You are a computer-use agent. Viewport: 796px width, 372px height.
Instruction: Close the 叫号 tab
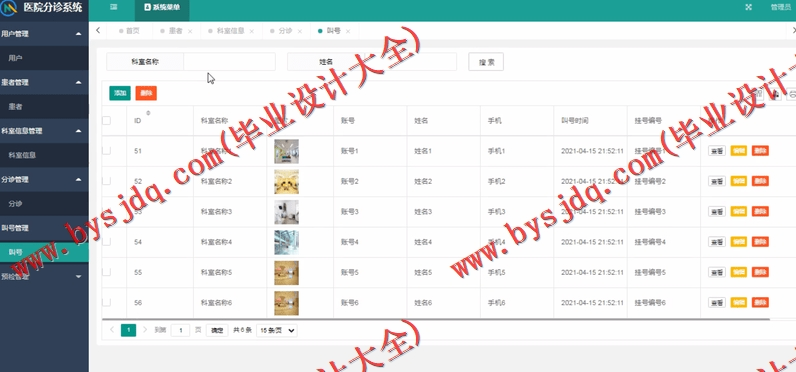[x=348, y=31]
